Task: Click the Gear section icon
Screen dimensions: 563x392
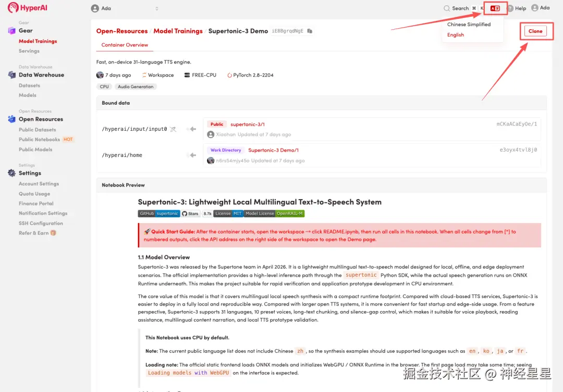Action: click(x=11, y=31)
